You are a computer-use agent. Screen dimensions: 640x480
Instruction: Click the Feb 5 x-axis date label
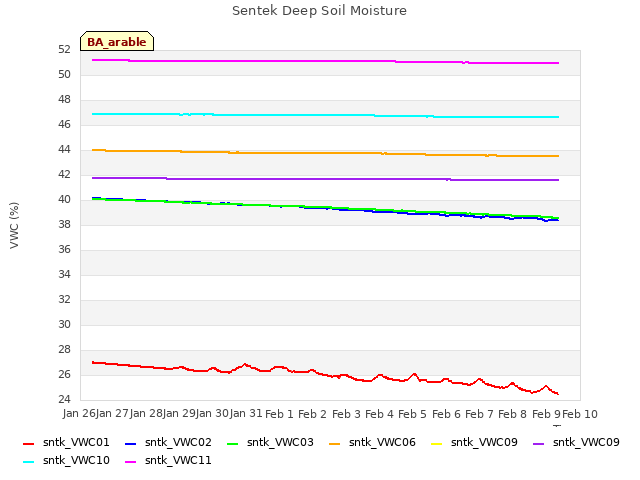[412, 414]
